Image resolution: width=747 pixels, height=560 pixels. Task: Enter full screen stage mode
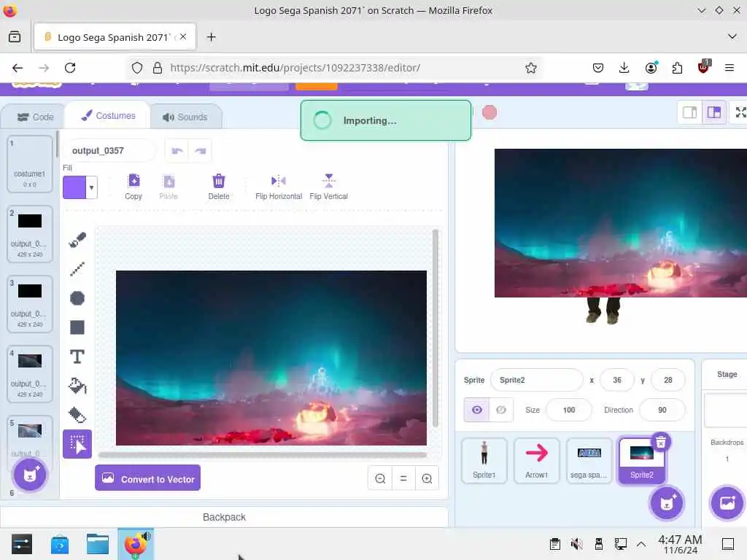740,112
